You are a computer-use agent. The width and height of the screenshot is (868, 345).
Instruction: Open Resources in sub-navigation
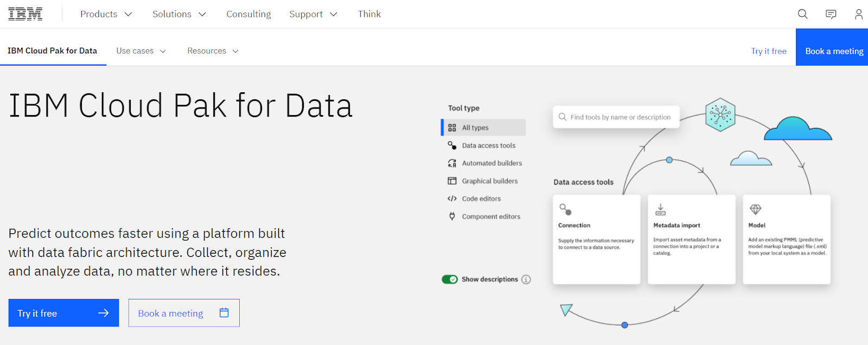(x=207, y=51)
